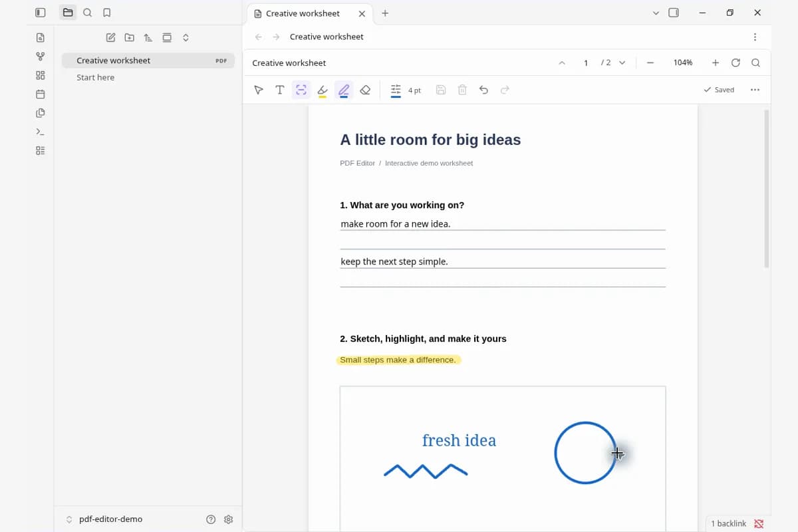Open PDF toolbar more options ellipsis
798x532 pixels.
755,90
